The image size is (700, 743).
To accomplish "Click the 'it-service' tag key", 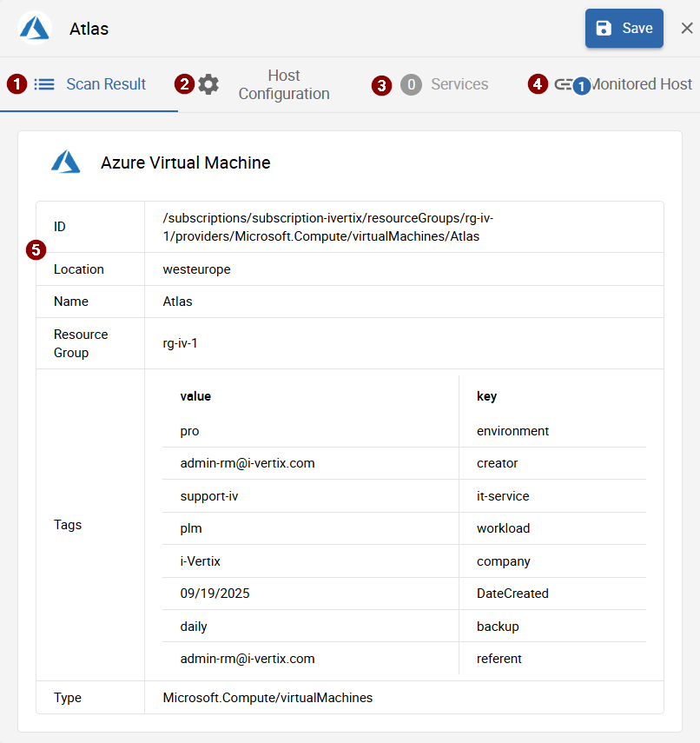I will pyautogui.click(x=503, y=496).
